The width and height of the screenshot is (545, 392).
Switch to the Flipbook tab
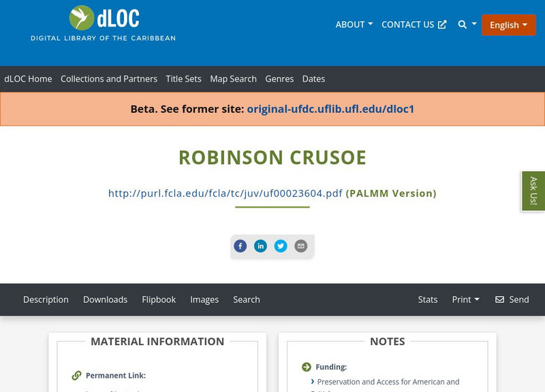[x=158, y=299]
